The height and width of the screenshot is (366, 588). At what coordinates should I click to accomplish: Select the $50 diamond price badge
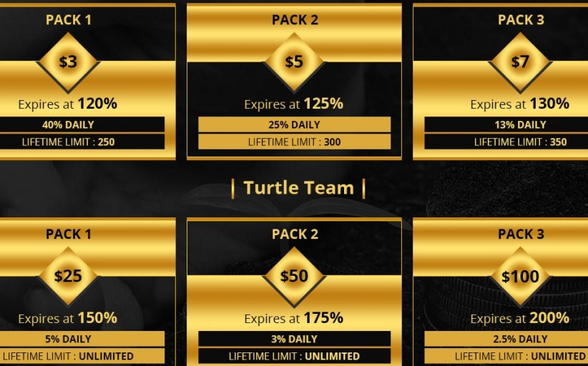tap(294, 276)
